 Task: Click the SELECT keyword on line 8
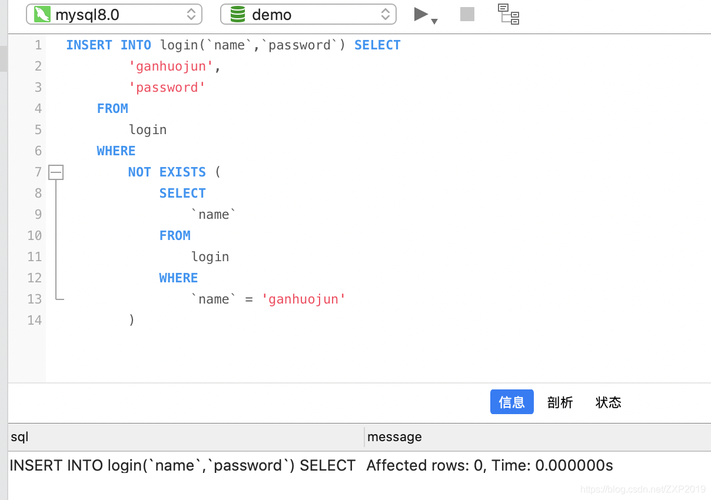[182, 194]
